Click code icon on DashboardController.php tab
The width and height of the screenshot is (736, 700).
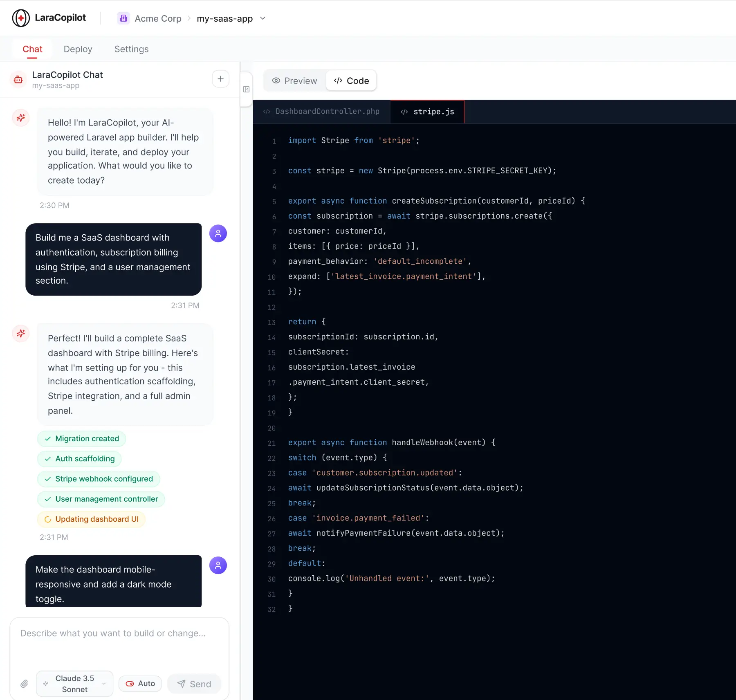267,112
